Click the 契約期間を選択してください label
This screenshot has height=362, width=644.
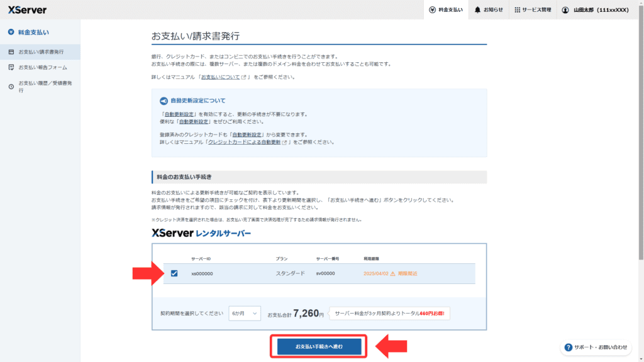192,314
